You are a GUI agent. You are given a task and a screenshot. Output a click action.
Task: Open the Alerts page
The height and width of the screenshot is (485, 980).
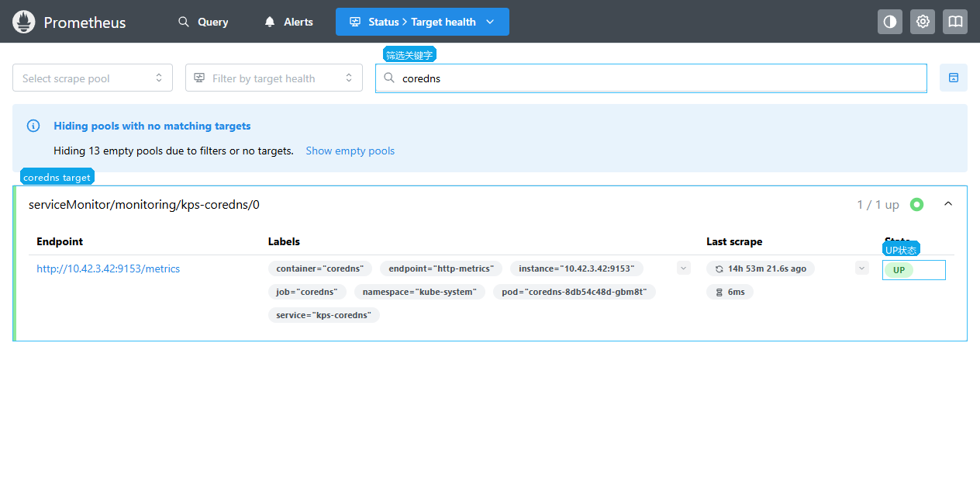(288, 22)
